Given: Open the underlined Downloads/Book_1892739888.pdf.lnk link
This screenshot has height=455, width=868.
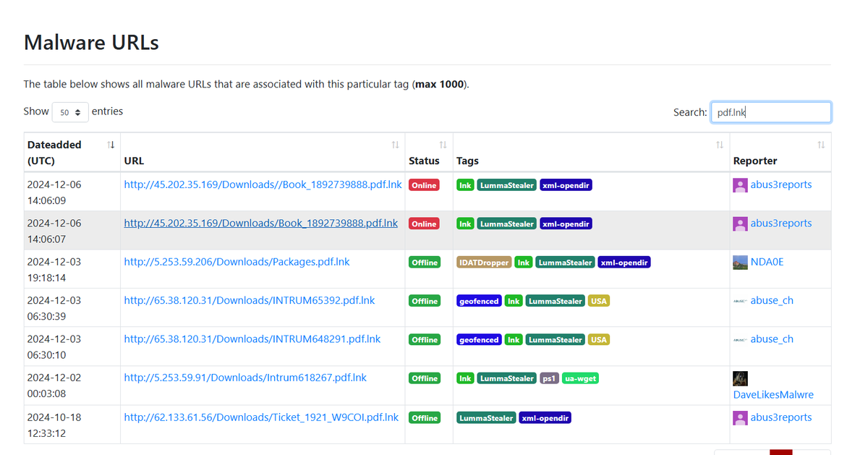Looking at the screenshot, I should click(260, 223).
